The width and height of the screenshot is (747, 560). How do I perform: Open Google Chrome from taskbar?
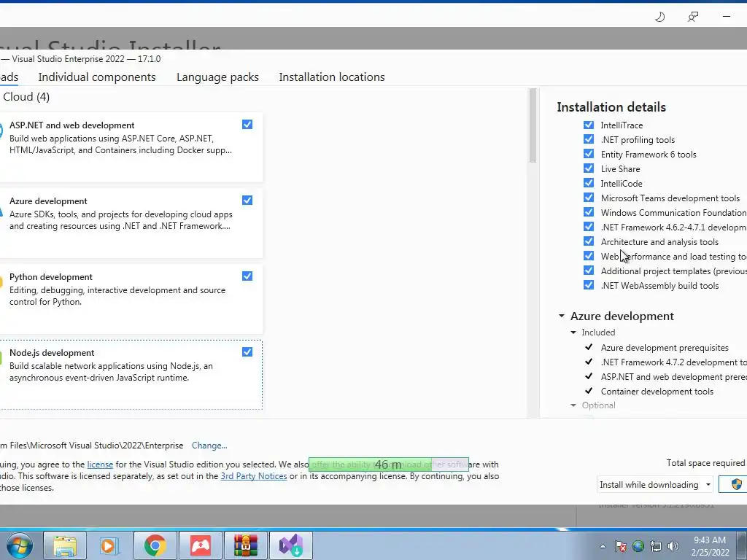pos(155,545)
